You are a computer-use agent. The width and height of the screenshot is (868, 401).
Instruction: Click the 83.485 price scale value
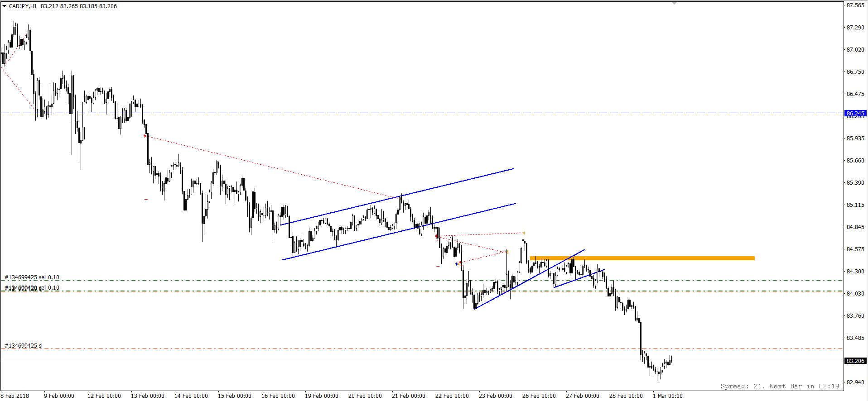coord(855,338)
